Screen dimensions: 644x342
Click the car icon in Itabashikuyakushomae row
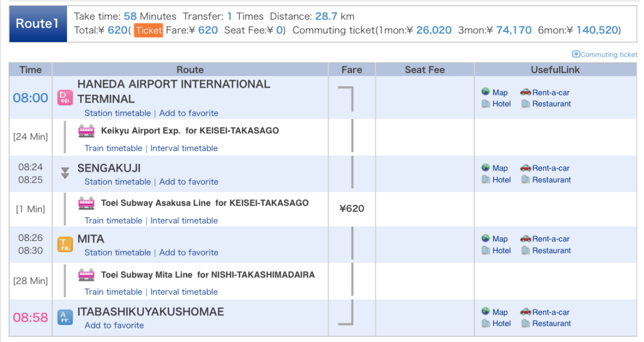[x=525, y=312]
